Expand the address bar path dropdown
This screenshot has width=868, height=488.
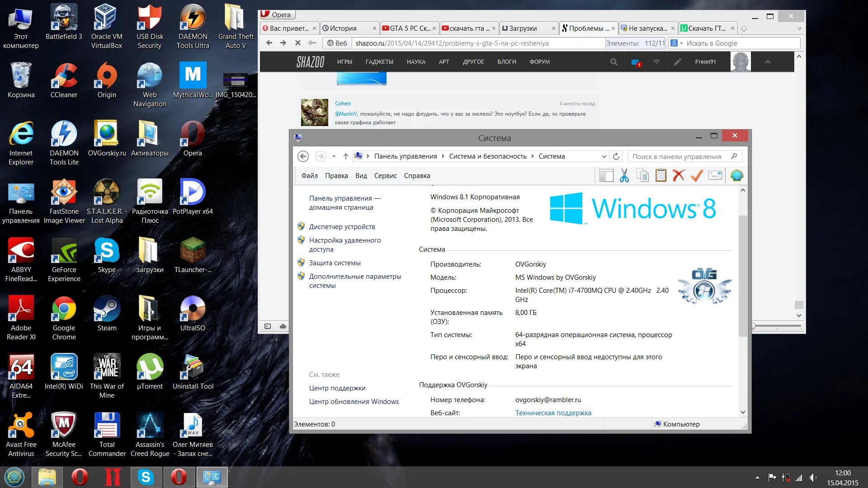point(604,156)
